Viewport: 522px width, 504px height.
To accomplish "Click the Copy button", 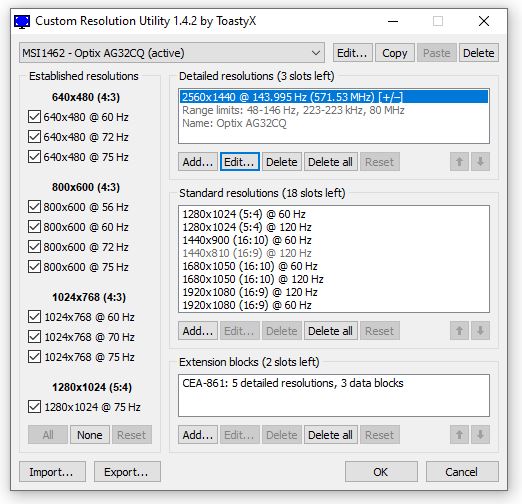I will pos(395,53).
